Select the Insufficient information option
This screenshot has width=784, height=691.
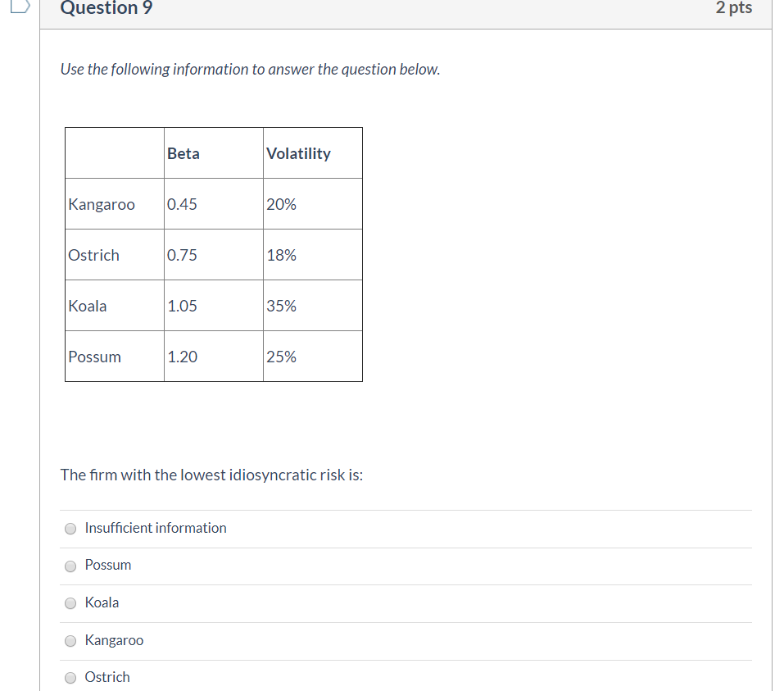pos(70,529)
